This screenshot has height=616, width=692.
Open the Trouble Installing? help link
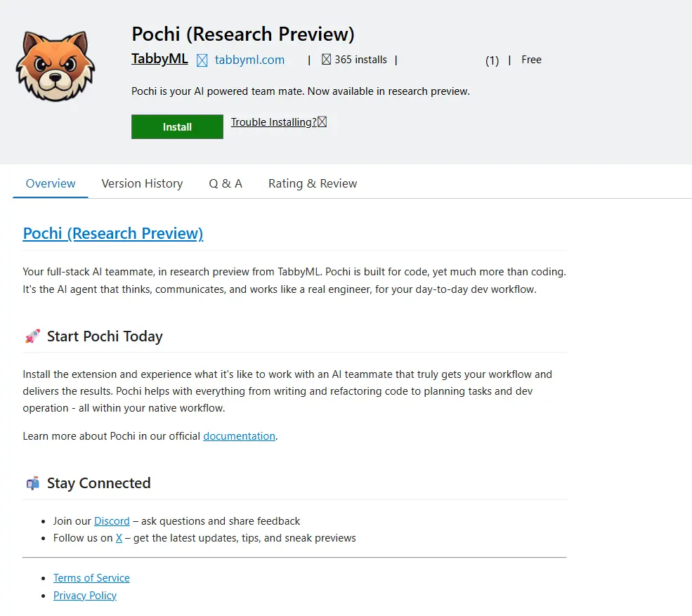tap(273, 122)
